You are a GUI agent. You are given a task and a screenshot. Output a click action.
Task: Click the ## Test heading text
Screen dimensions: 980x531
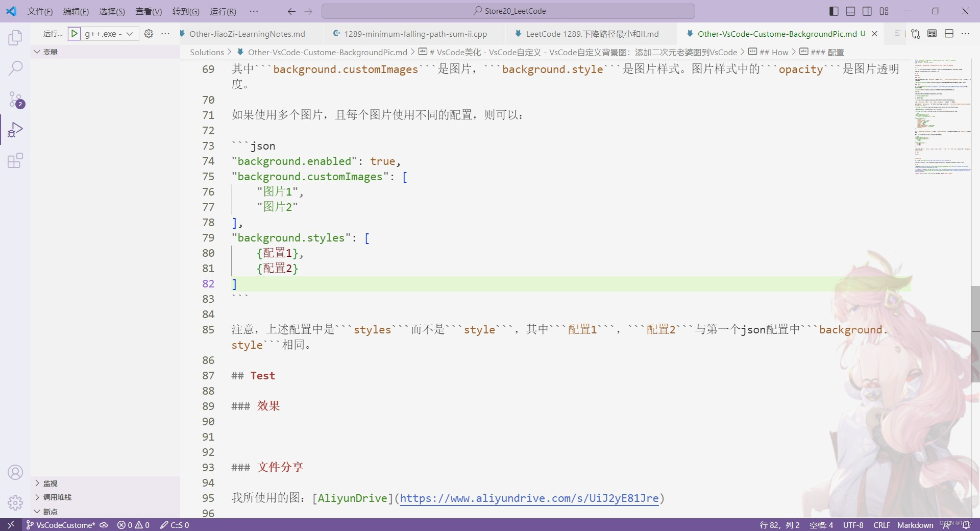(x=253, y=376)
